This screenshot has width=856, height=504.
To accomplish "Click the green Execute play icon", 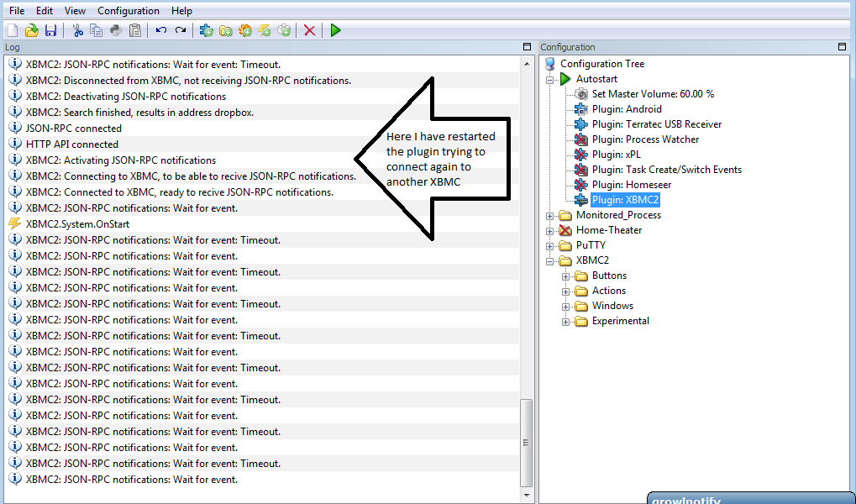I will [336, 30].
